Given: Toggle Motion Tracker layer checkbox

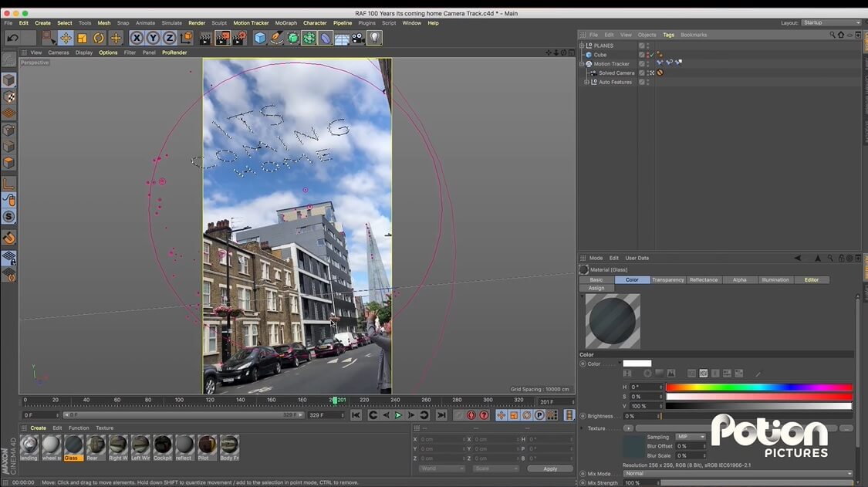Looking at the screenshot, I should click(x=642, y=64).
